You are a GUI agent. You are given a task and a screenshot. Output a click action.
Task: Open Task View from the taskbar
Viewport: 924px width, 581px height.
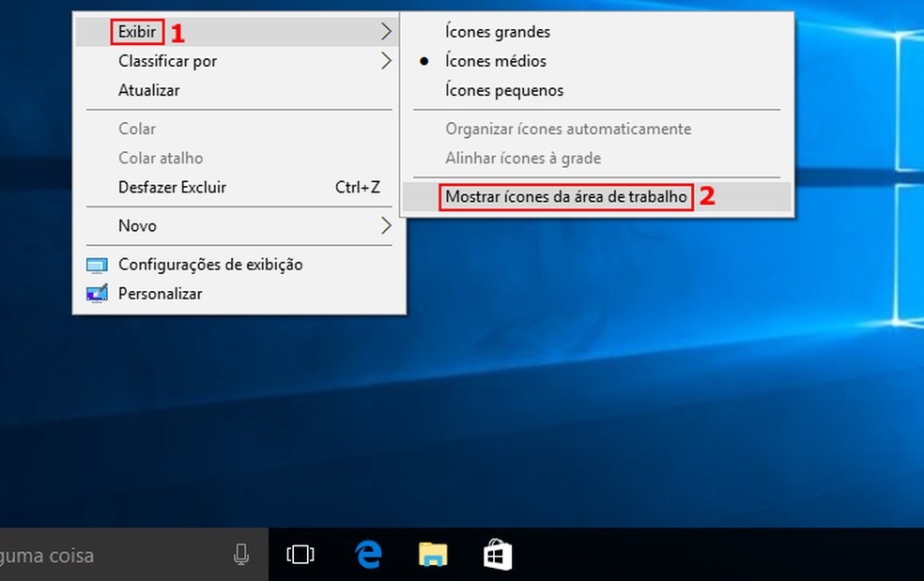pos(300,555)
